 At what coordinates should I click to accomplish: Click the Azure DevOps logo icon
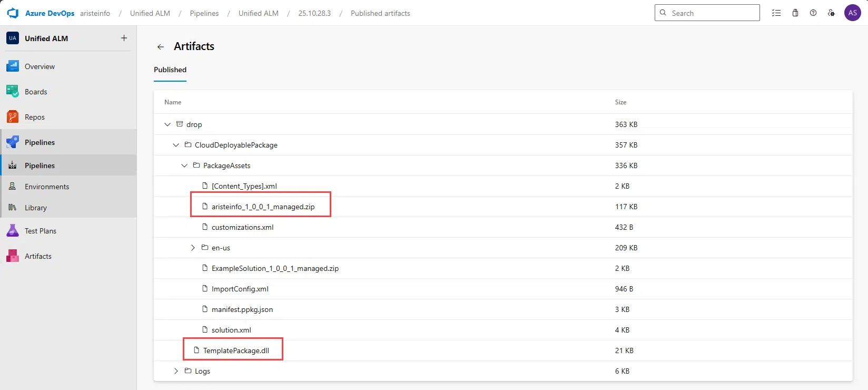tap(13, 13)
